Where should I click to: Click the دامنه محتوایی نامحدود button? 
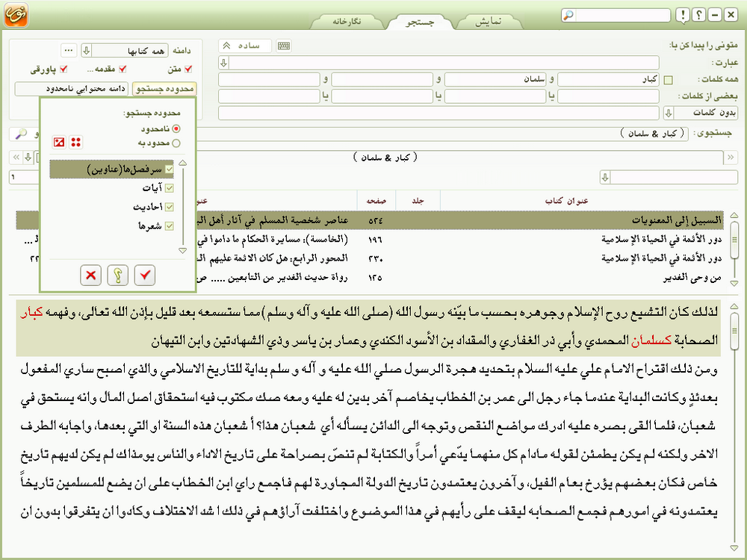72,89
